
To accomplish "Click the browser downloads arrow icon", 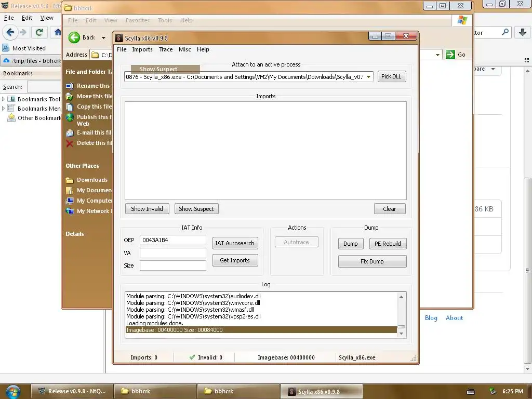I will tap(523, 32).
